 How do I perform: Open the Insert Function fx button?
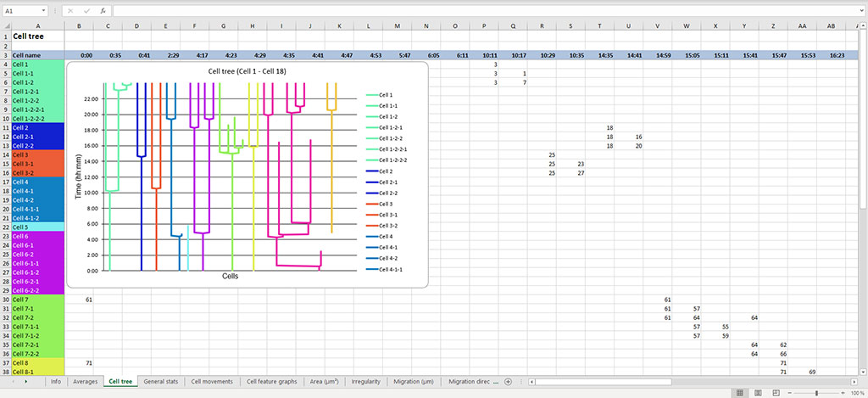tap(103, 10)
